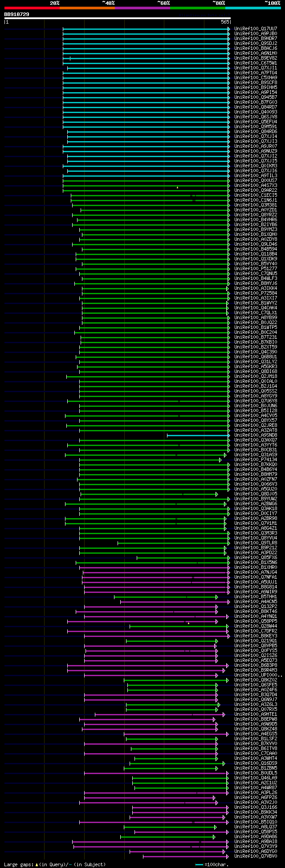Select hit label UniRef100_Q7U6Y8
The width and height of the screenshot is (285, 868).
pos(256,401)
